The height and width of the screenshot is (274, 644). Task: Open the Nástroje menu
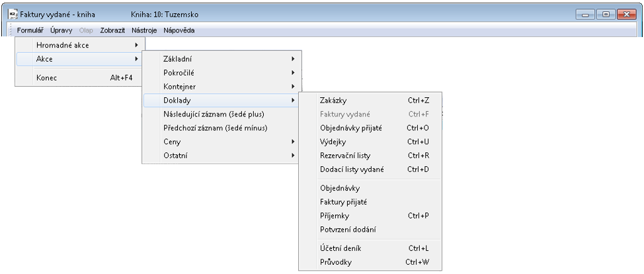click(144, 30)
